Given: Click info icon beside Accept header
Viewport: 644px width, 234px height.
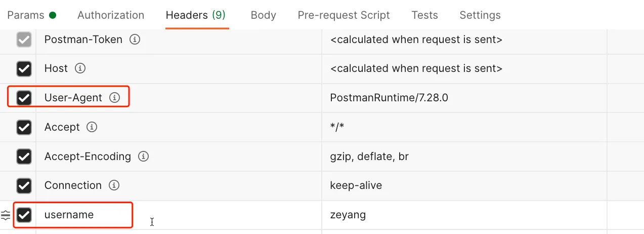Looking at the screenshot, I should tap(92, 127).
